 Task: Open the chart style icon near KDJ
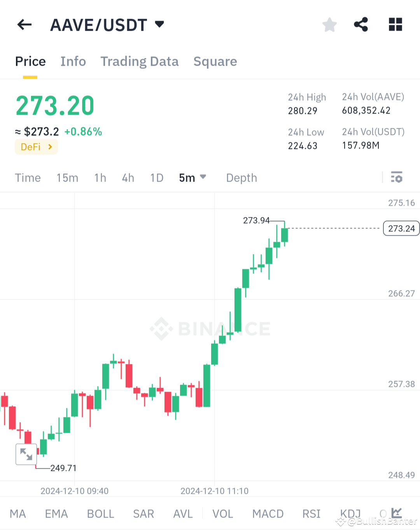[x=397, y=513]
